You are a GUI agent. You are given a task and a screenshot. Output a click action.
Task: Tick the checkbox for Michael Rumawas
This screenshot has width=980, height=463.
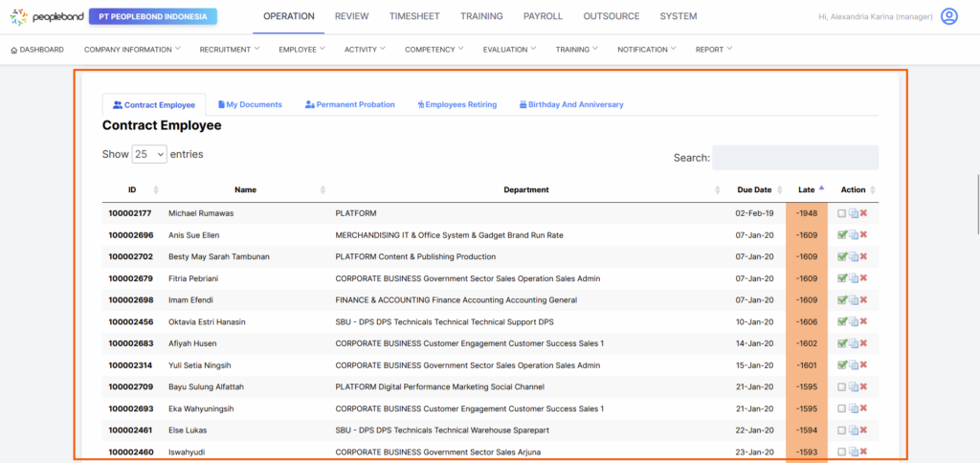click(x=842, y=213)
